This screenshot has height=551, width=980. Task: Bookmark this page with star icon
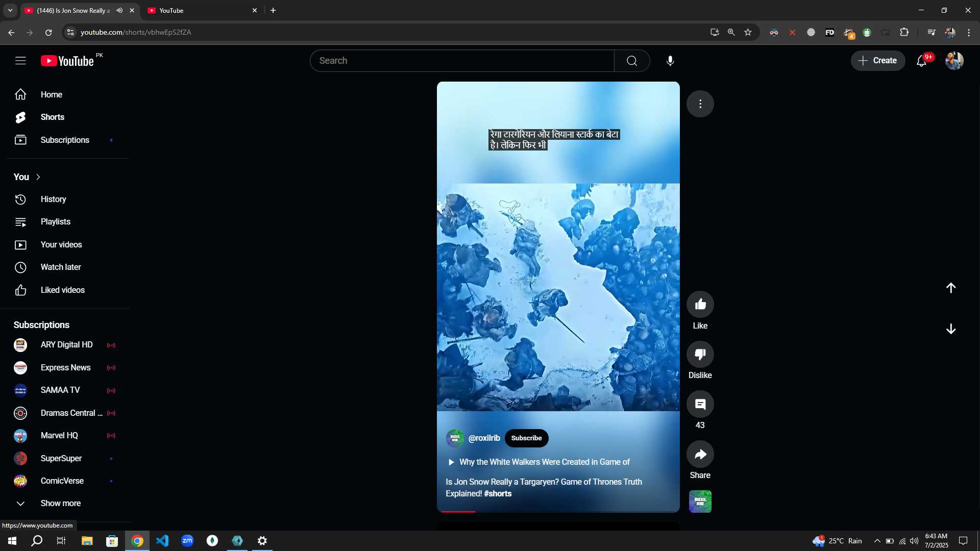748,32
